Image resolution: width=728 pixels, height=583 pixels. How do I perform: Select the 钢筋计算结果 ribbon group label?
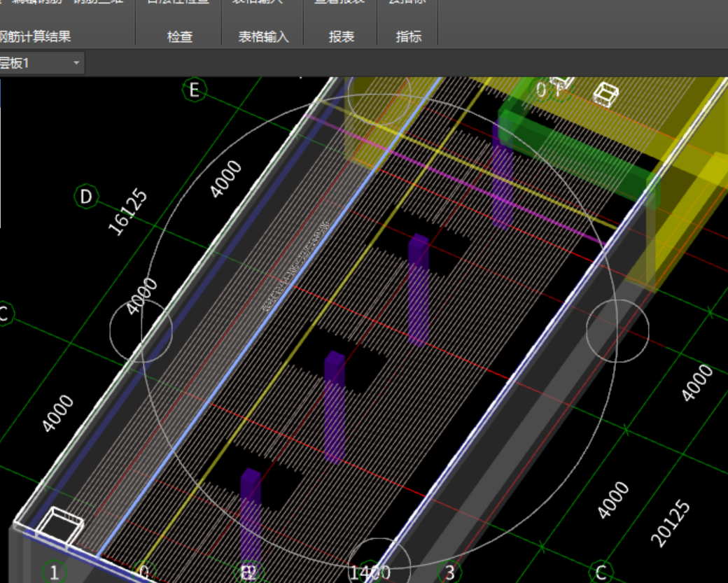click(36, 37)
